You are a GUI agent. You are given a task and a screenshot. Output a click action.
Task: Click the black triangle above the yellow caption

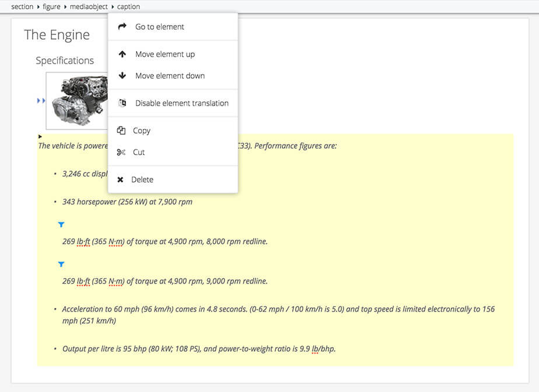click(40, 136)
